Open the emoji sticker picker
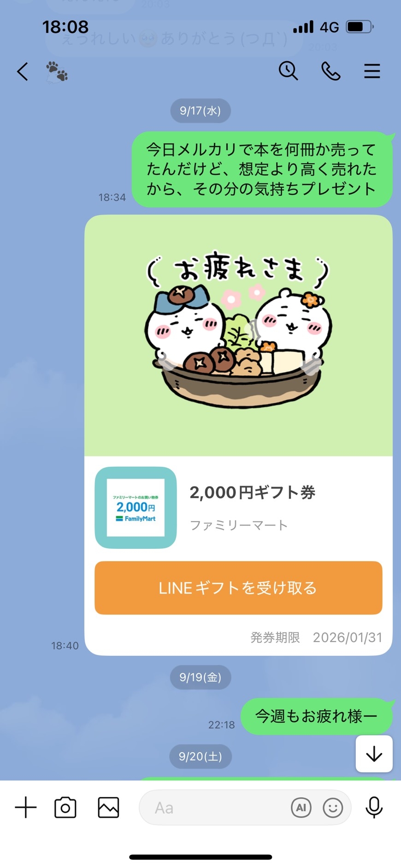The image size is (401, 868). click(333, 808)
